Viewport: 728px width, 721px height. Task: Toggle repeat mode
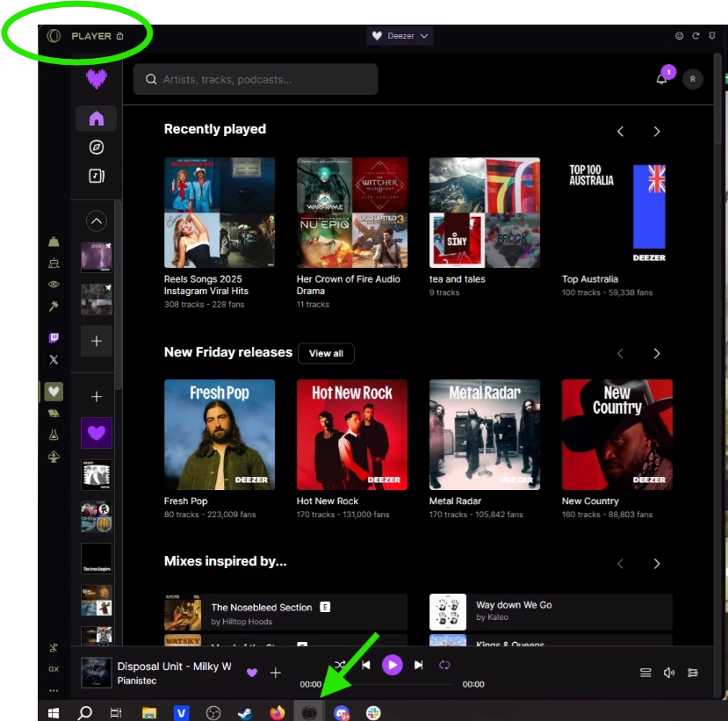point(444,666)
